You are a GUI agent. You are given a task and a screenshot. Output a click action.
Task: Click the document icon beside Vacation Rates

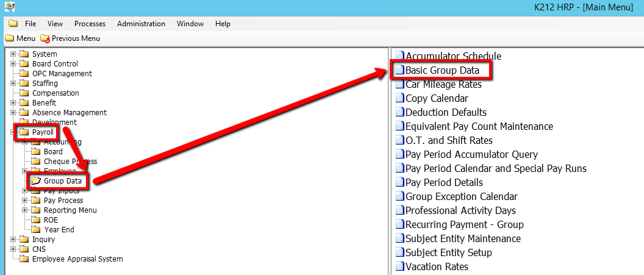[399, 266]
